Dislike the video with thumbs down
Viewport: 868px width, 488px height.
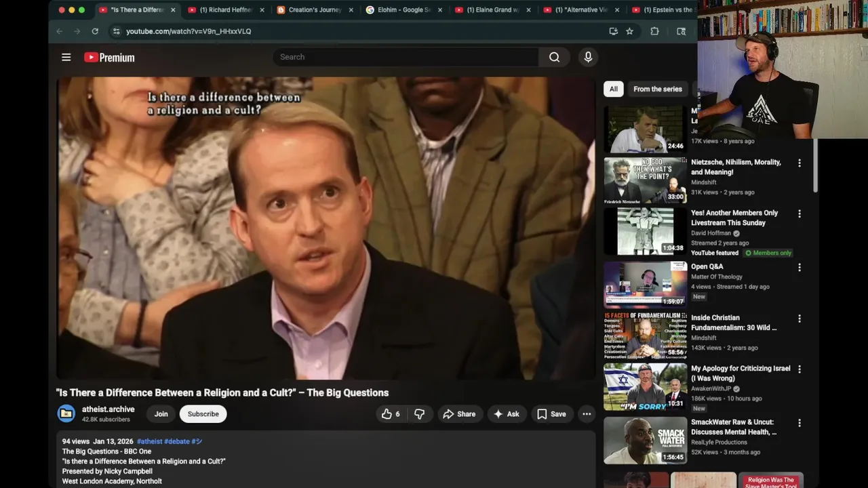[420, 414]
